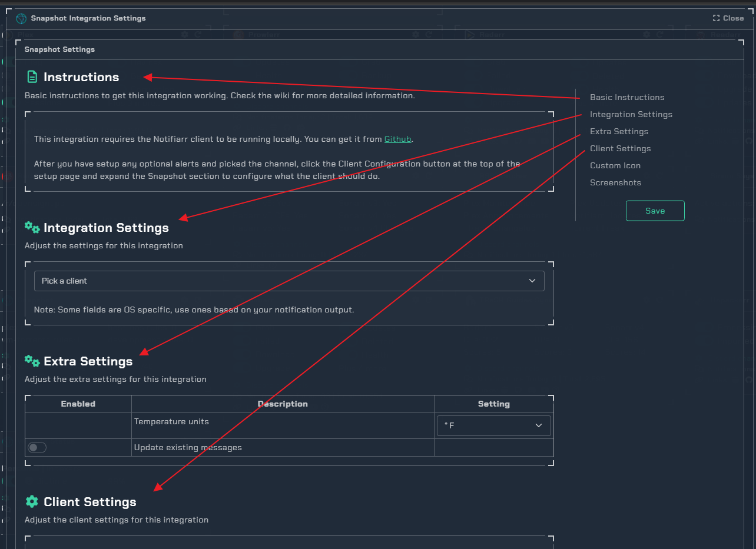Screen dimensions: 756x549
Task: Click the Snapshot Settings panel title
Action: point(59,49)
